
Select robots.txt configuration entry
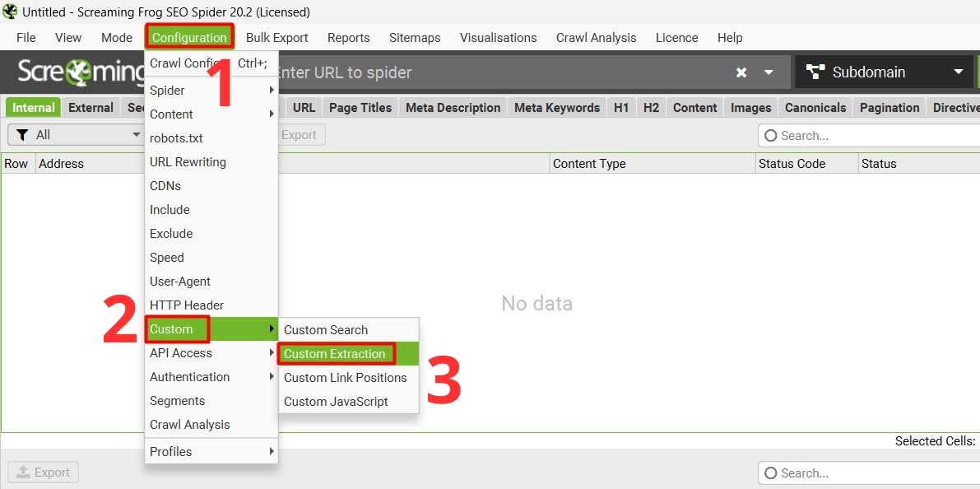pyautogui.click(x=211, y=138)
